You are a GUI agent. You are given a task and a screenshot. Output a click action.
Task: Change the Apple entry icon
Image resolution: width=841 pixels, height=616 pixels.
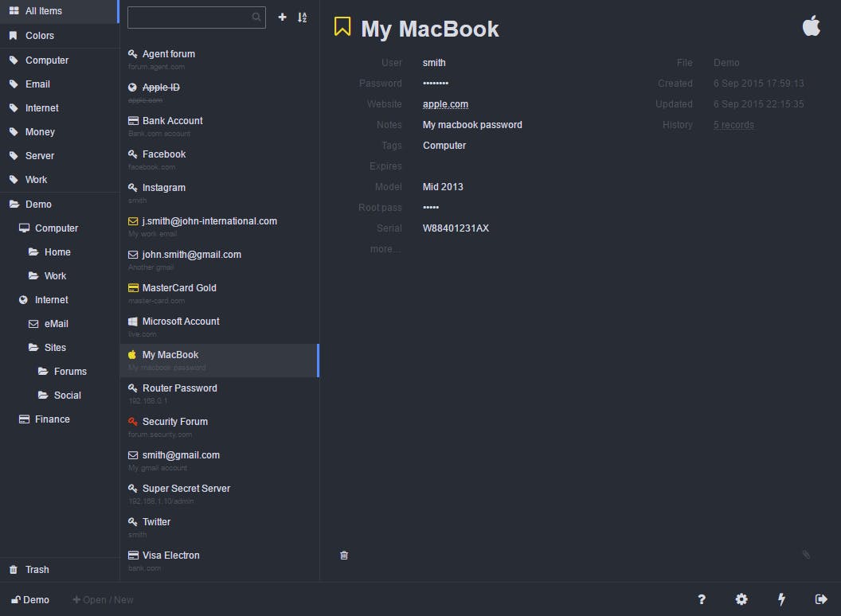coord(811,25)
